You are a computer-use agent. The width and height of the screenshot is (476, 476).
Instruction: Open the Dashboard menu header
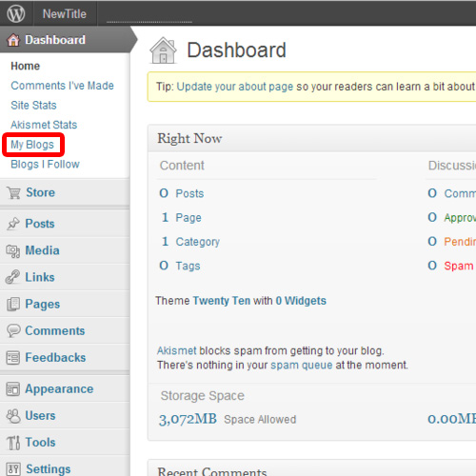[65, 40]
